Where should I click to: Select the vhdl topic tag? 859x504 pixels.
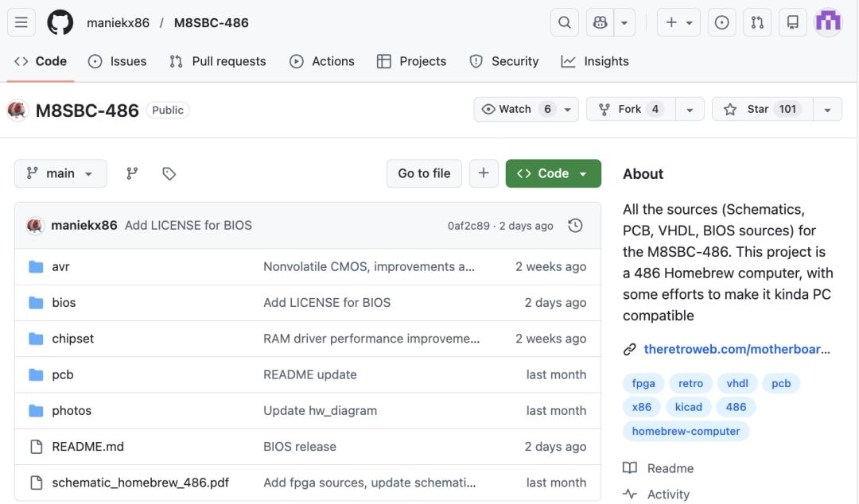coord(737,383)
